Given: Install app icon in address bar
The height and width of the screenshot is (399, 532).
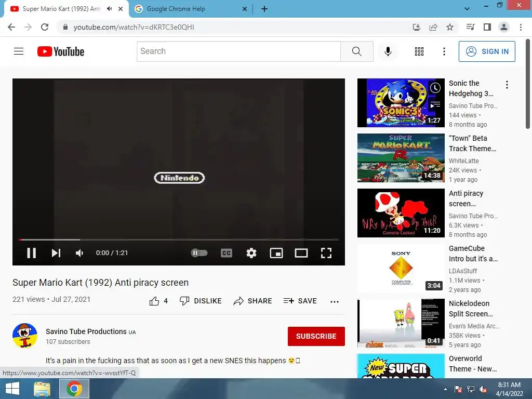Looking at the screenshot, I should (417, 27).
